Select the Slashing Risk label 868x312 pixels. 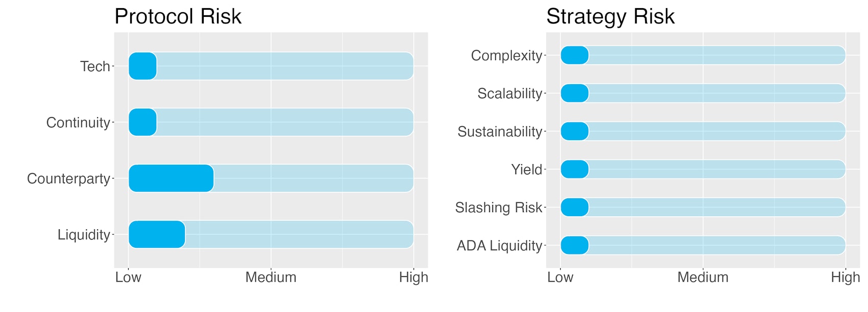click(x=498, y=207)
